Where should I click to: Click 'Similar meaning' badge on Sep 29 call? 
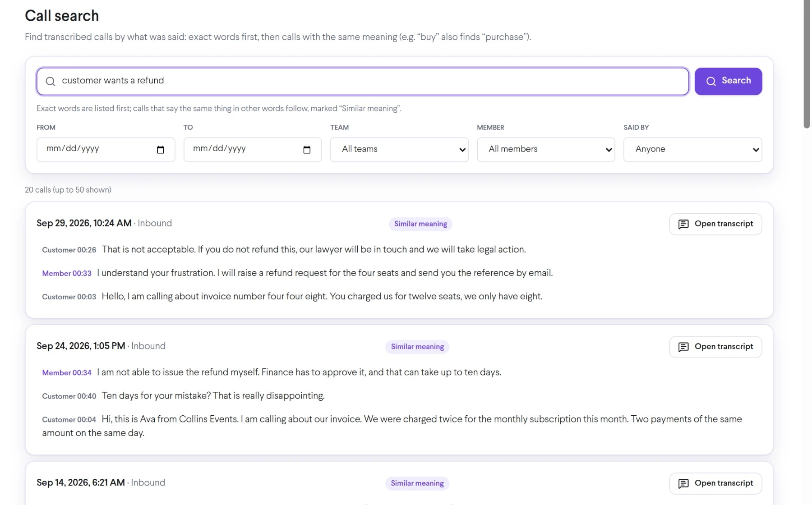[x=420, y=224]
